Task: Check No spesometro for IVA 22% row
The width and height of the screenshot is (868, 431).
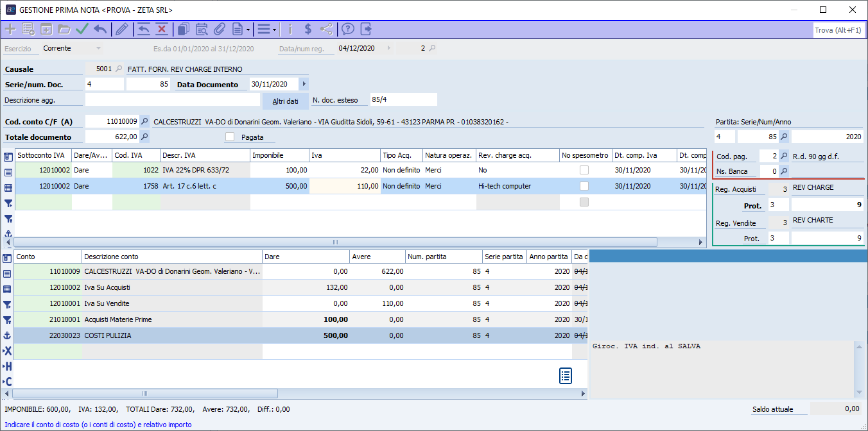Action: pos(584,170)
